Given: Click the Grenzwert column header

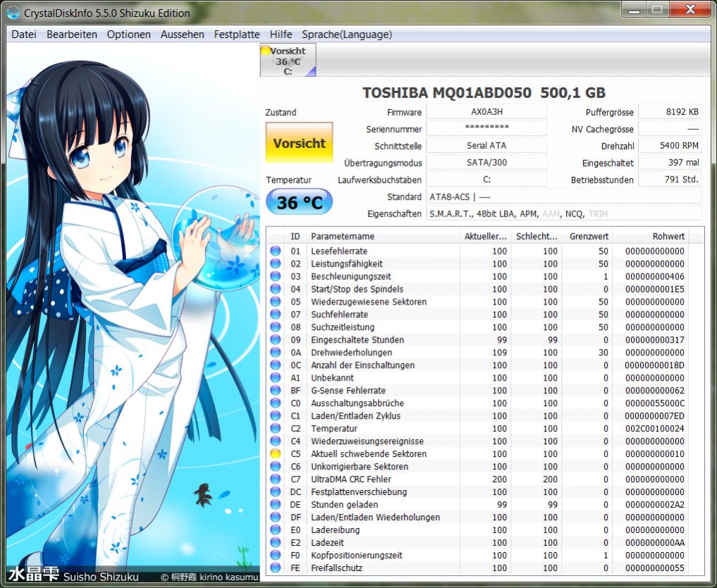Looking at the screenshot, I should tap(587, 236).
